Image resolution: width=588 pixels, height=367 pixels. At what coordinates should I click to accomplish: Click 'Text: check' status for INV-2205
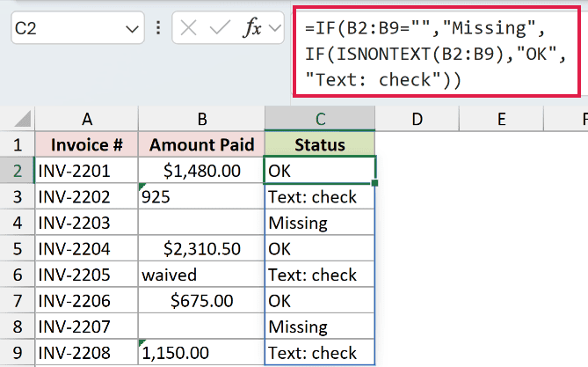[x=320, y=275]
